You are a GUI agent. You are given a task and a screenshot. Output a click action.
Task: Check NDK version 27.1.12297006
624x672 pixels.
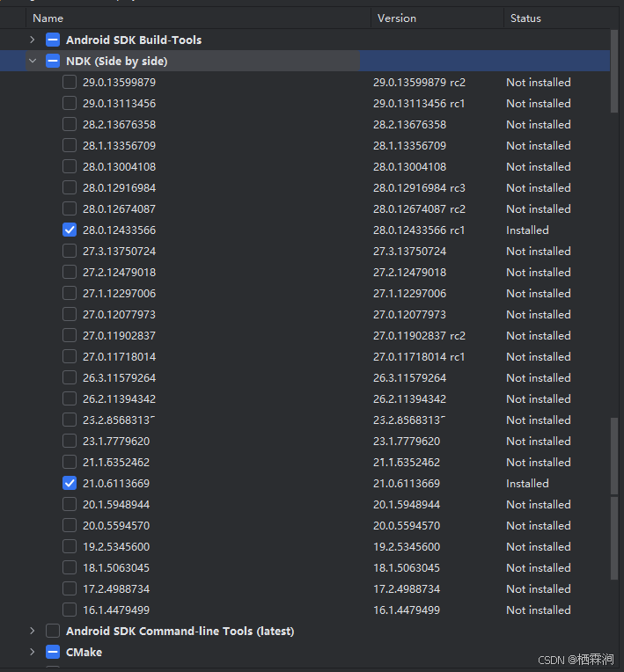70,293
